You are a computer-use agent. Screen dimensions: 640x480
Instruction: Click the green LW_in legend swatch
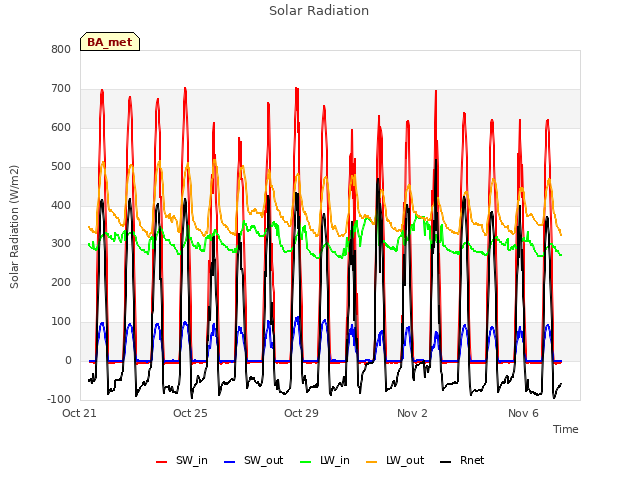pyautogui.click(x=305, y=462)
